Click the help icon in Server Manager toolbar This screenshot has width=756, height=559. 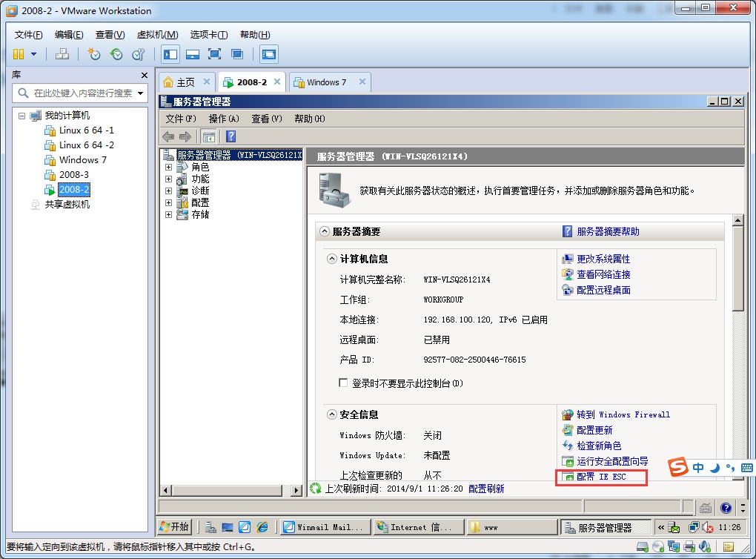(231, 137)
